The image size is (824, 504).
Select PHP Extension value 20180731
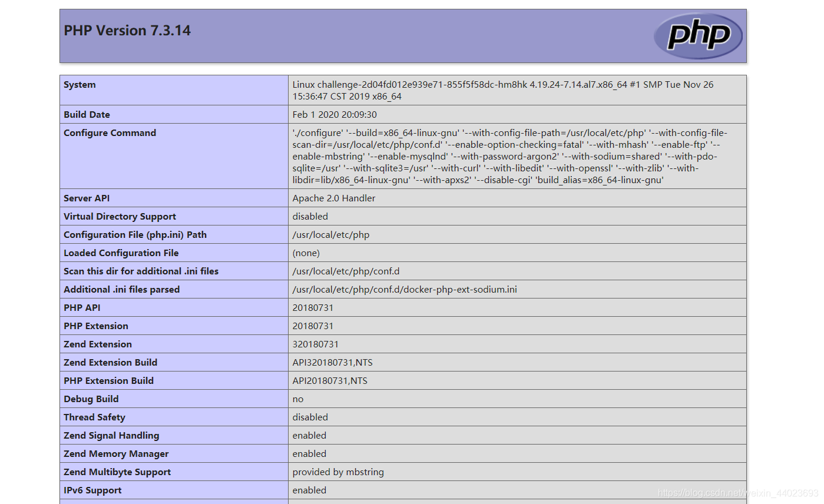pyautogui.click(x=313, y=326)
